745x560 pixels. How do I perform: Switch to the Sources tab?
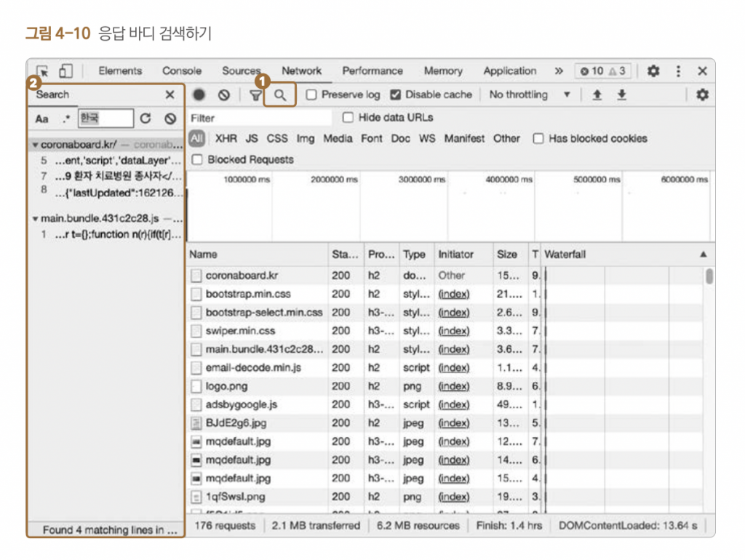(x=242, y=71)
